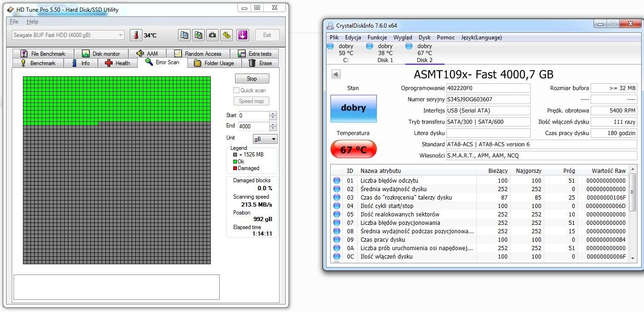Decrease the End value with the down arrow
The width and height of the screenshot is (644, 312).
[x=273, y=128]
